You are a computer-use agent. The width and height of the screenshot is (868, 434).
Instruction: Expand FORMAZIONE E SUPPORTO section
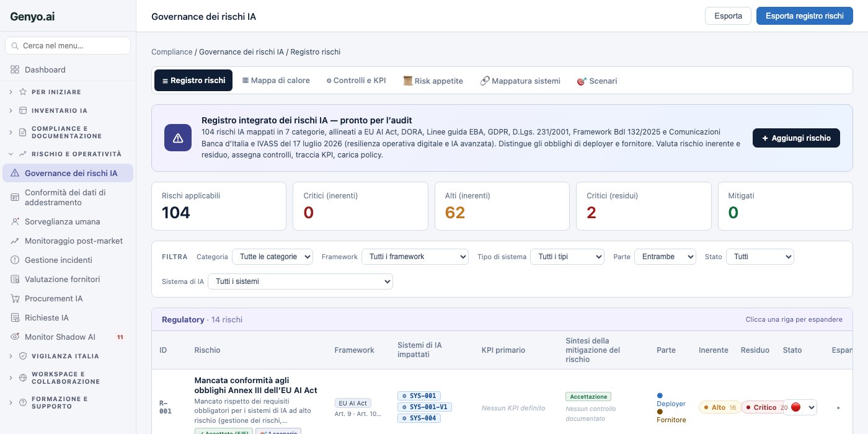[11, 402]
